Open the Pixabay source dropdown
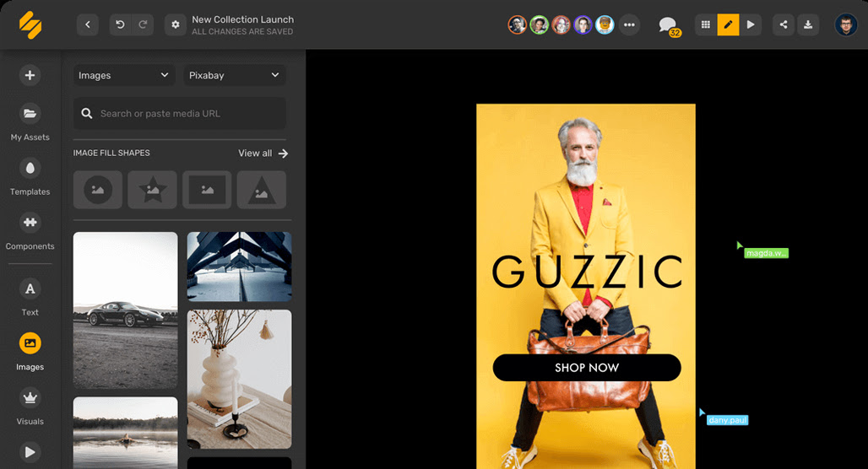The height and width of the screenshot is (469, 868). click(235, 75)
